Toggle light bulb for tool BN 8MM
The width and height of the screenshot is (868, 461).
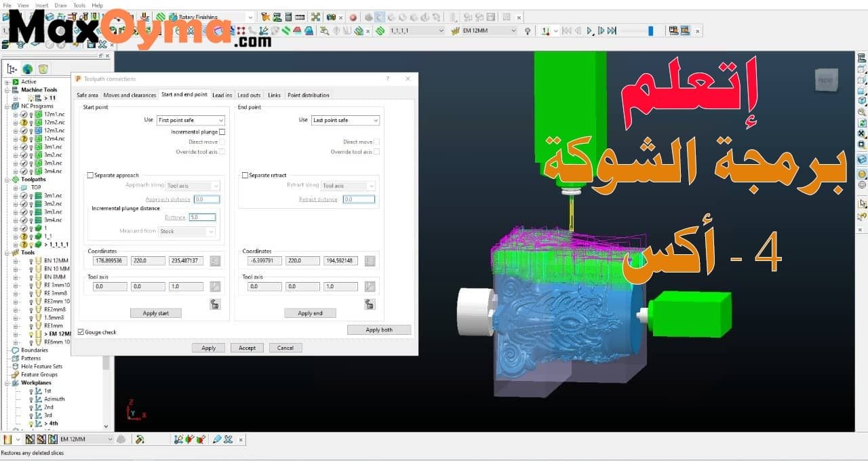pyautogui.click(x=31, y=277)
